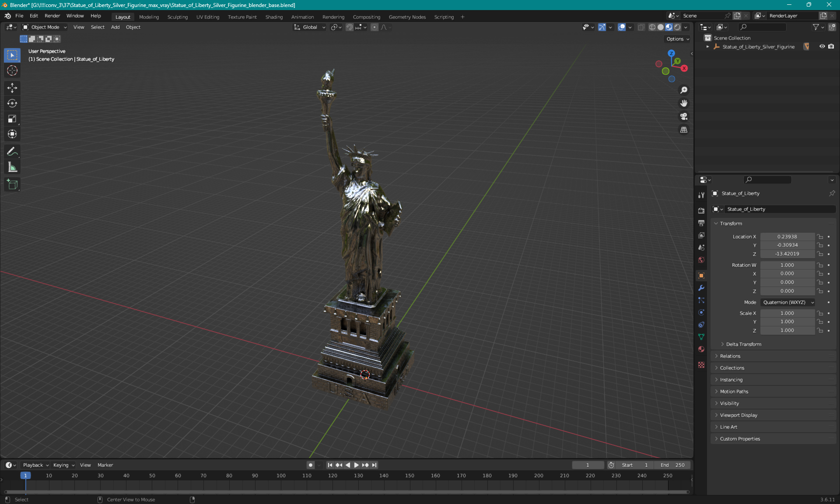The height and width of the screenshot is (504, 840).
Task: Open the Tool properties tab
Action: pyautogui.click(x=701, y=195)
